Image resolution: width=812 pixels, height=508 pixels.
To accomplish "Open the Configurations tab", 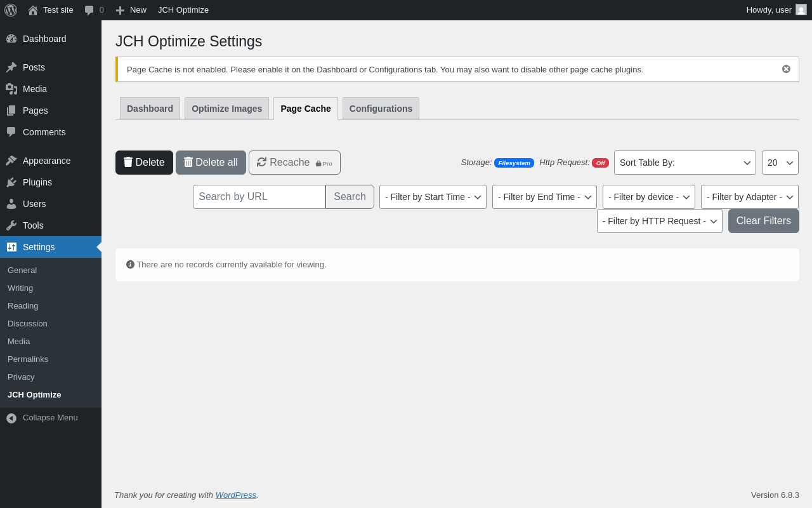I will 381,109.
